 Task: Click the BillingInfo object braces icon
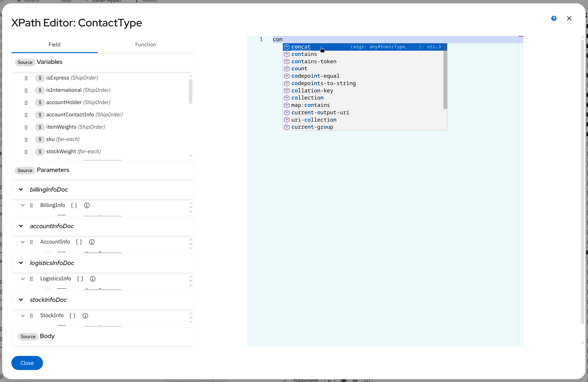pyautogui.click(x=74, y=205)
